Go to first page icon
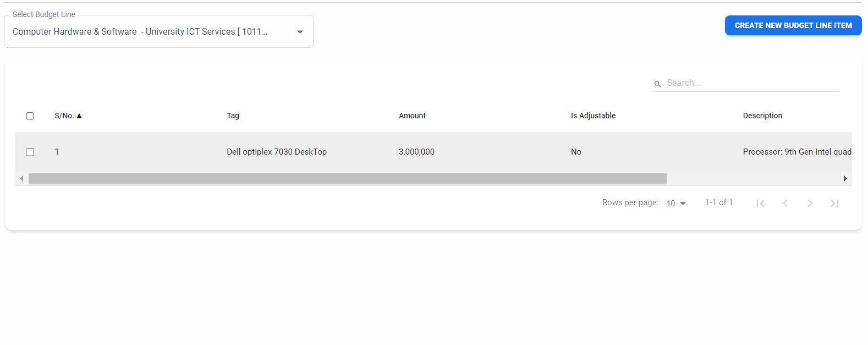This screenshot has width=868, height=345. (x=760, y=203)
